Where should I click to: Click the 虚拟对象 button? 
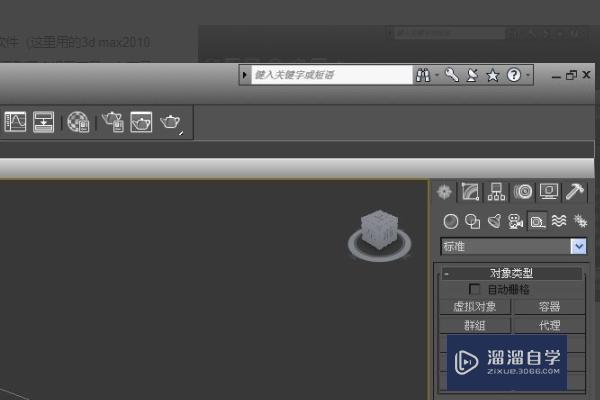[x=474, y=307]
